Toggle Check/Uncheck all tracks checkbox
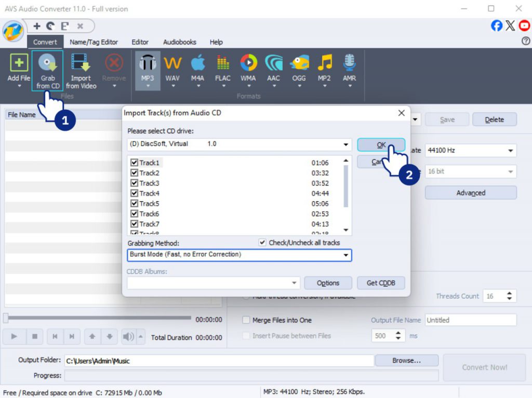532x398 pixels. 263,243
